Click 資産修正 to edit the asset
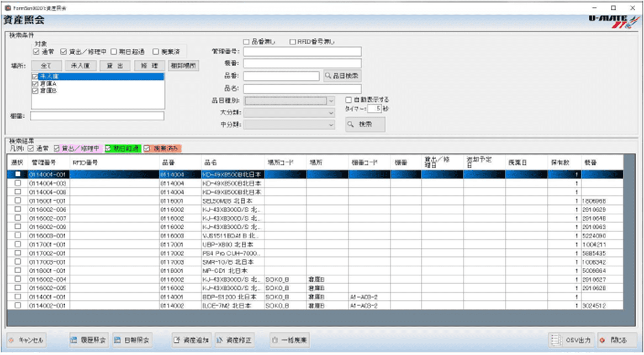The image size is (644, 355). [x=235, y=340]
